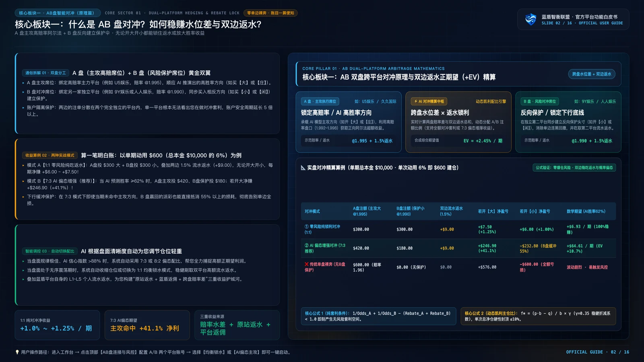Select the ② AI 偏态增强对冲 (7:3 推荐) row label
The height and width of the screenshot is (362, 644).
point(325,248)
